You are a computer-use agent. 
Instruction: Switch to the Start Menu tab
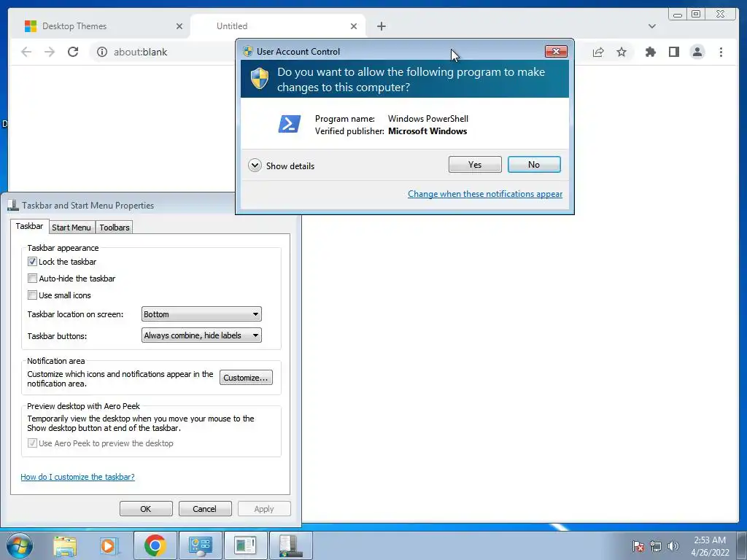pyautogui.click(x=71, y=227)
